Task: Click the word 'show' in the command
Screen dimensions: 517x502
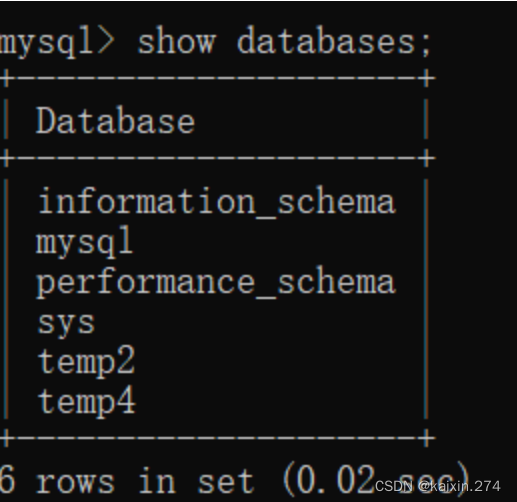Action: click(176, 43)
